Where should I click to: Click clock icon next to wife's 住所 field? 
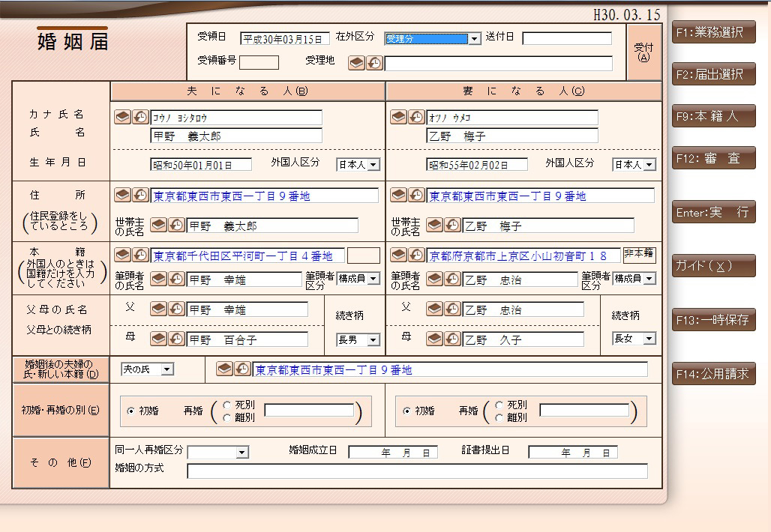[416, 195]
